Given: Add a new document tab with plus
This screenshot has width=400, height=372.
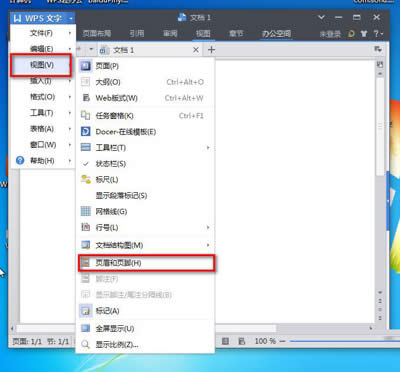Looking at the screenshot, I should [x=211, y=50].
